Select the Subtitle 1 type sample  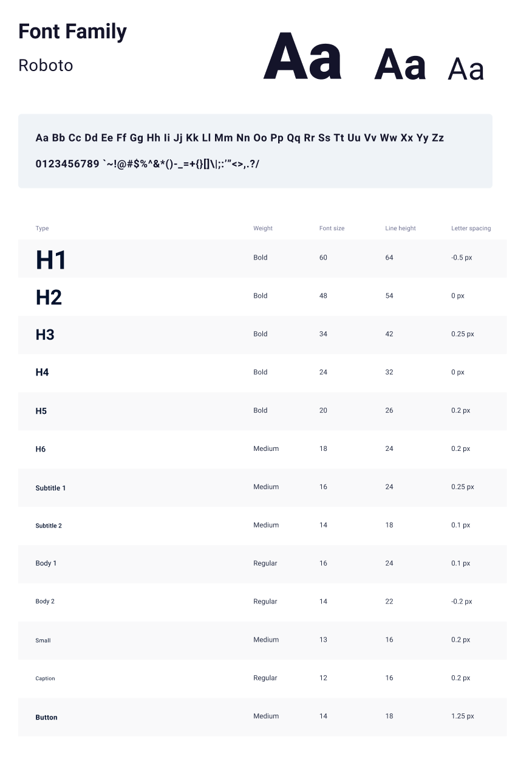click(50, 488)
